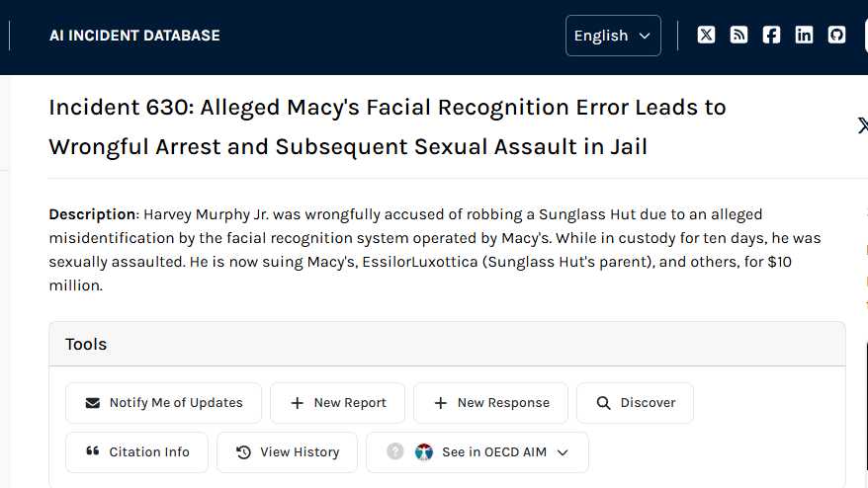Visit the Facebook page icon
The height and width of the screenshot is (488, 868).
pyautogui.click(x=771, y=36)
